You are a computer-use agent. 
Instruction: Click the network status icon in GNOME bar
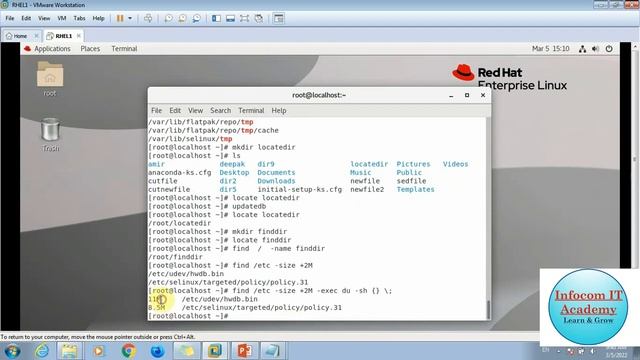coord(582,49)
